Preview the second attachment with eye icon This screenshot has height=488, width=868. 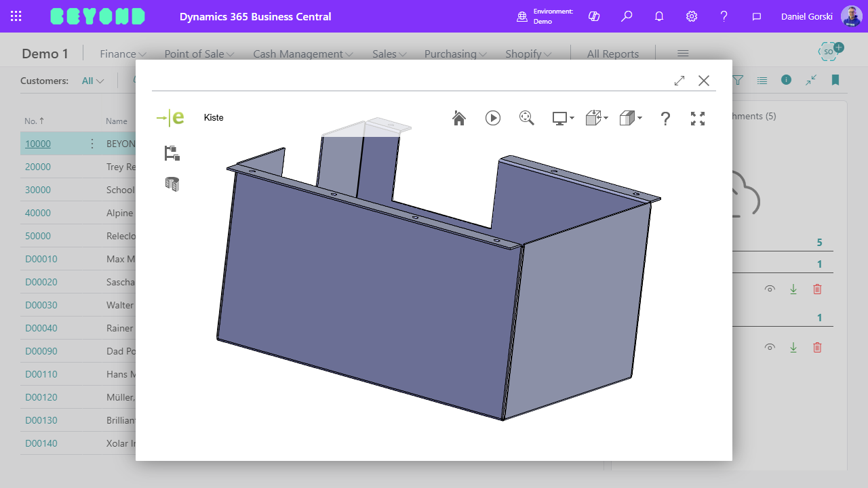point(770,348)
